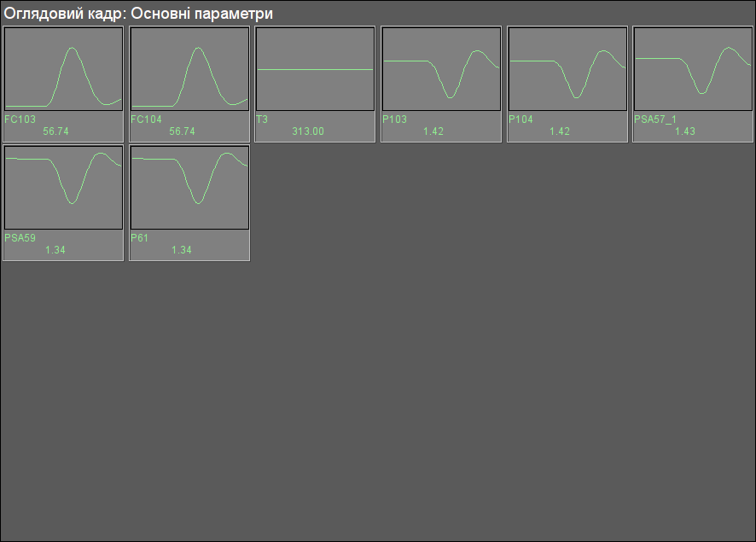The image size is (756, 542).
Task: Click the 'Оглядовий кадр: Основні параметри' title
Action: (138, 14)
